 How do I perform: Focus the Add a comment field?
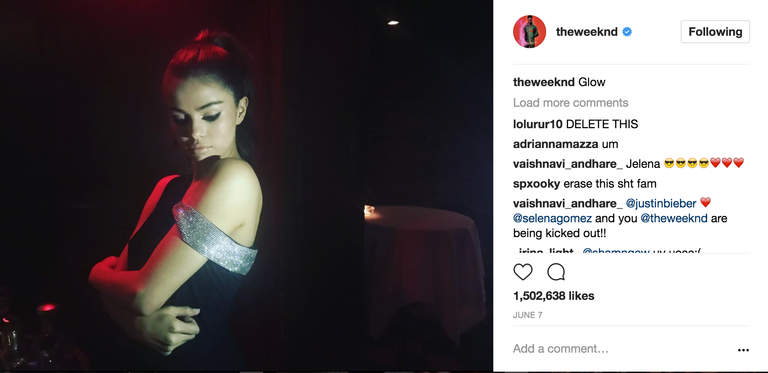(x=622, y=349)
